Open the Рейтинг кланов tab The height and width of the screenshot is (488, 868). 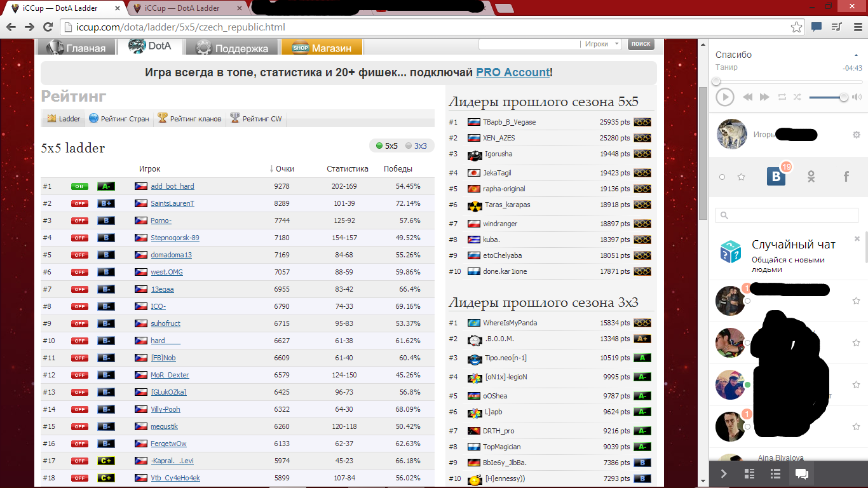point(189,119)
